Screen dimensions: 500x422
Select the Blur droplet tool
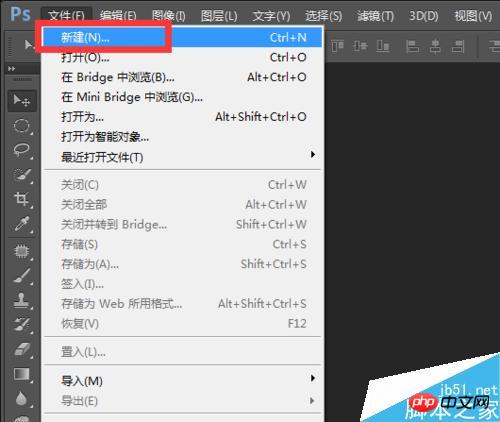coord(21,399)
